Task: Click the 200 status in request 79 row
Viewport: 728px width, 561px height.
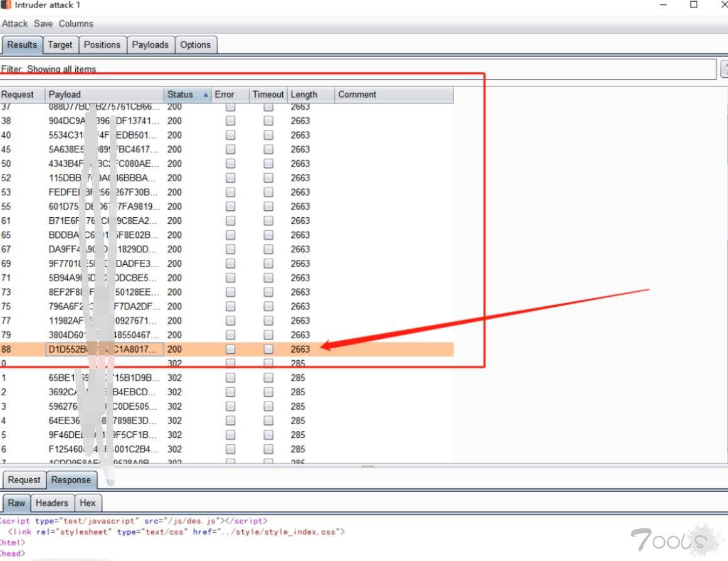Action: (174, 335)
